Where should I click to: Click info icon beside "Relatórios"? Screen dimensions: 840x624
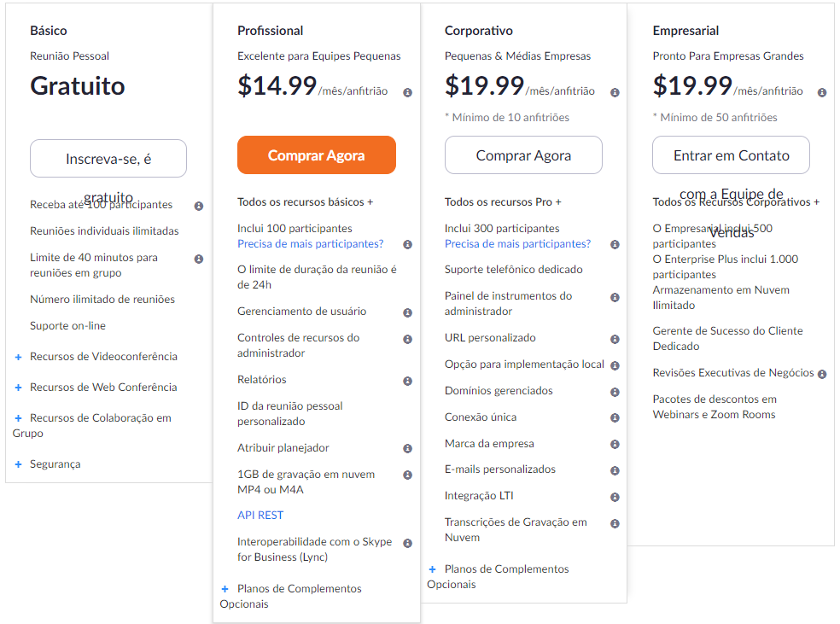pos(408,381)
